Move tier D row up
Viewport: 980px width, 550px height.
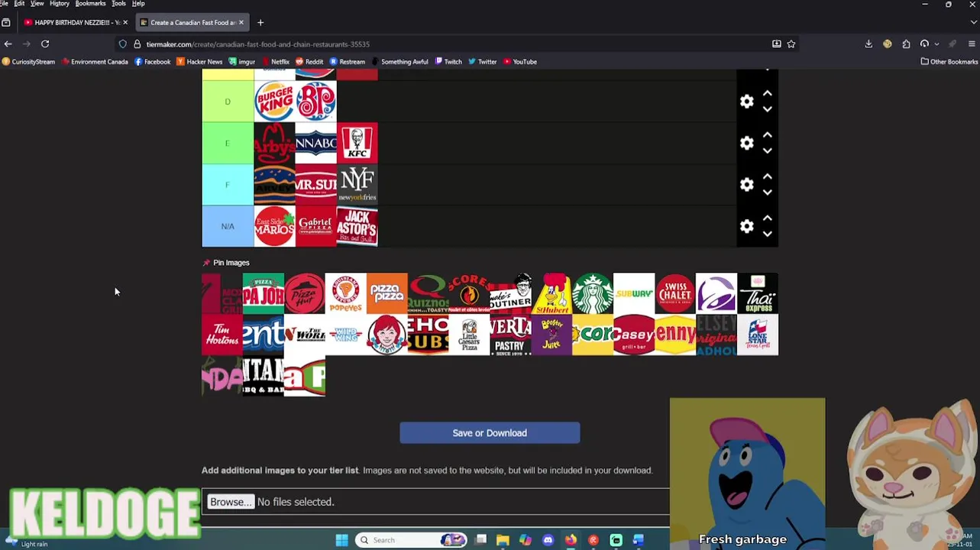coord(767,93)
